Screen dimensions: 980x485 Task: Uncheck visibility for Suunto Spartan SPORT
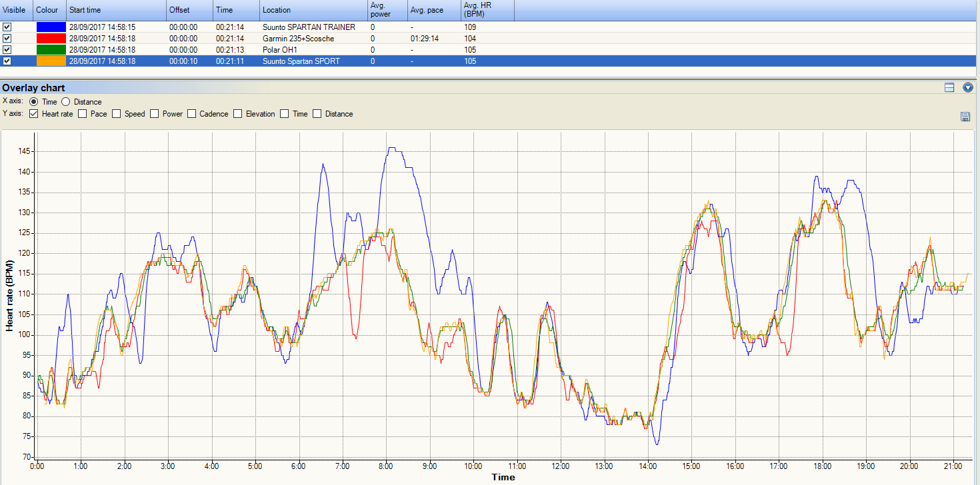point(7,61)
